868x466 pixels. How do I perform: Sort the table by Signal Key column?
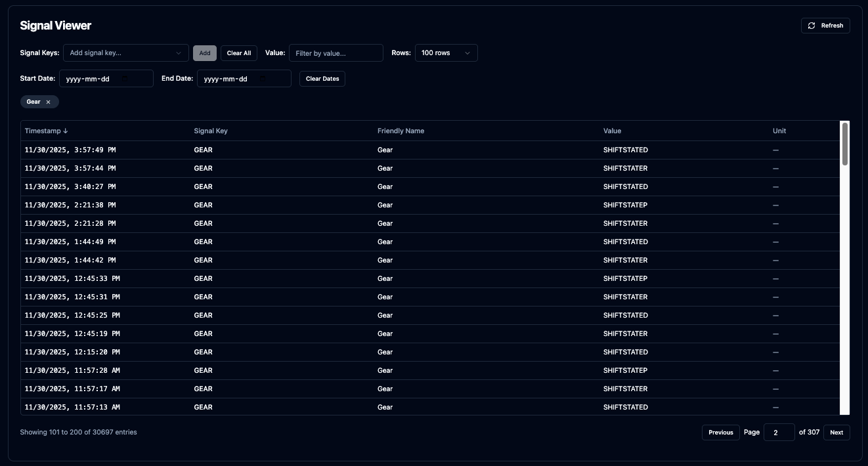tap(211, 131)
